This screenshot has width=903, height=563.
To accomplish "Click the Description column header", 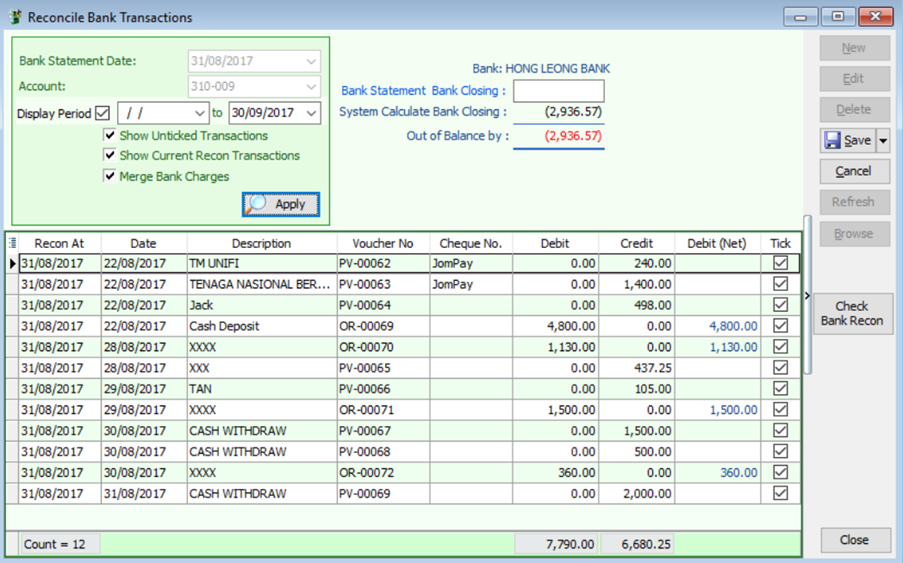I will 261,243.
